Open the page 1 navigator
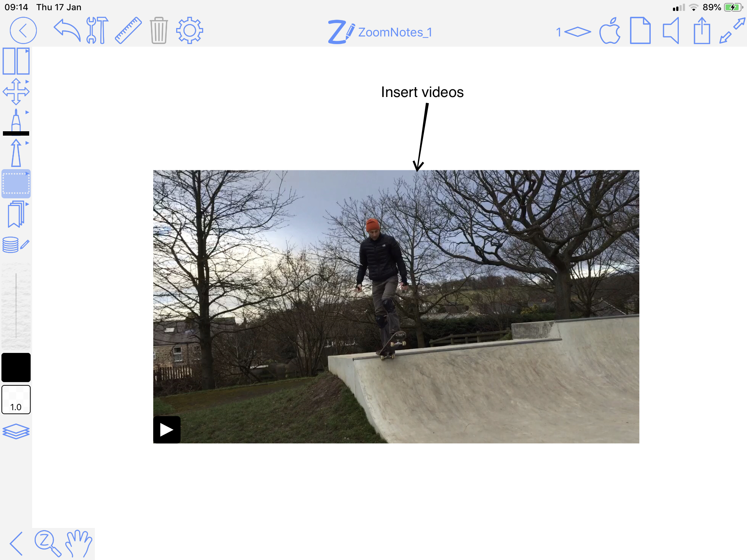Image resolution: width=747 pixels, height=560 pixels. click(x=573, y=32)
